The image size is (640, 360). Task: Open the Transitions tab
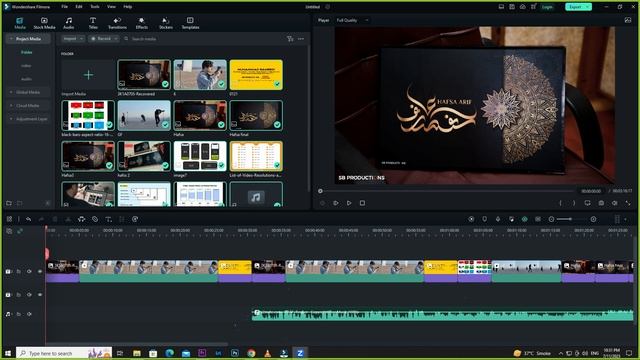(x=117, y=23)
